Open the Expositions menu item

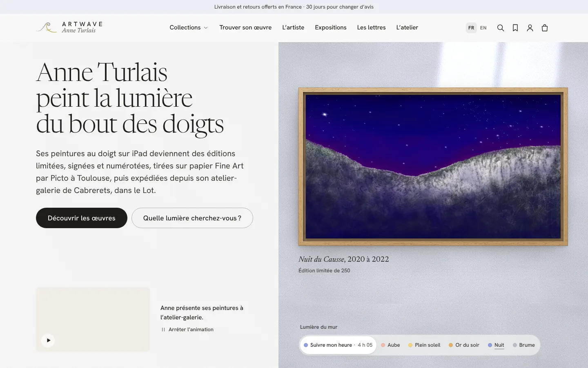pyautogui.click(x=331, y=27)
